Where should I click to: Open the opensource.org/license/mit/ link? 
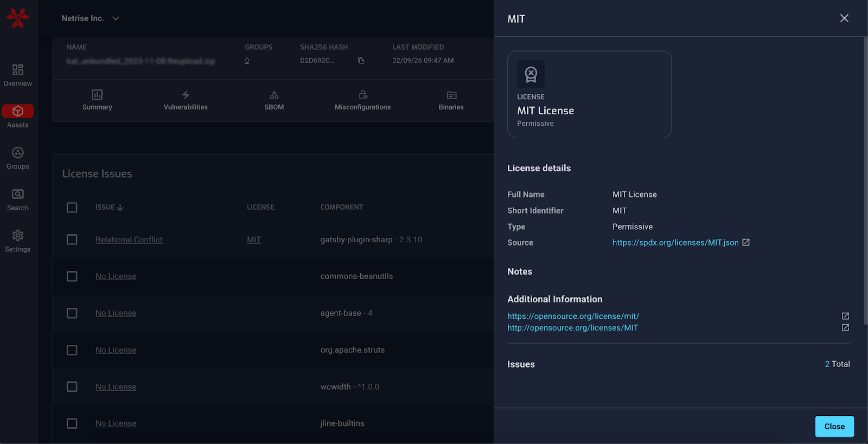point(573,316)
